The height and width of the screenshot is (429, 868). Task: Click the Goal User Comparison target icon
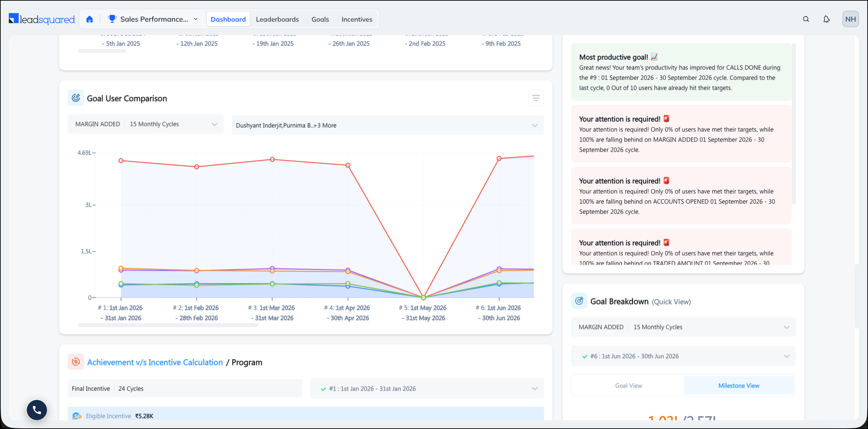(x=76, y=98)
